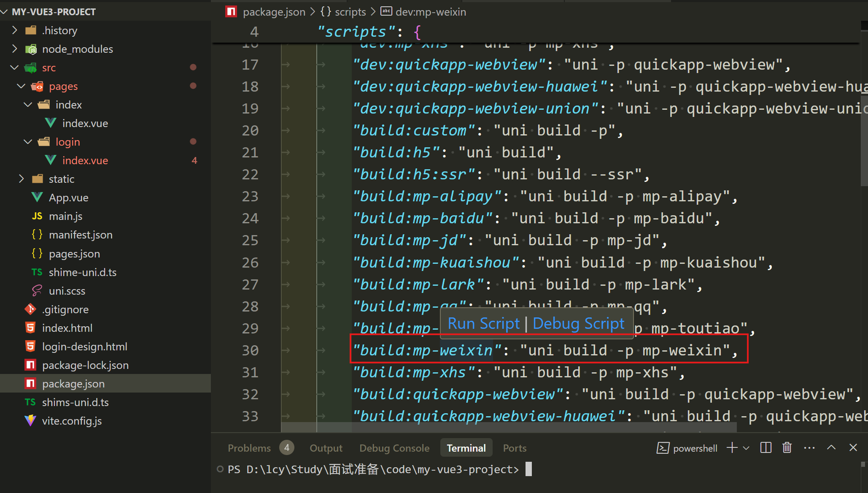Open the Problems tab showing 4 issues
The height and width of the screenshot is (493, 868).
click(250, 448)
